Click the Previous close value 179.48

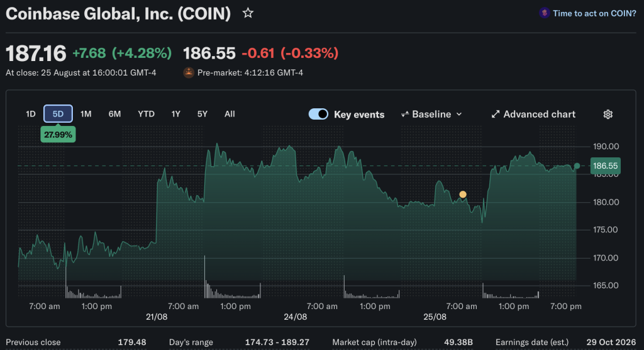pos(132,342)
